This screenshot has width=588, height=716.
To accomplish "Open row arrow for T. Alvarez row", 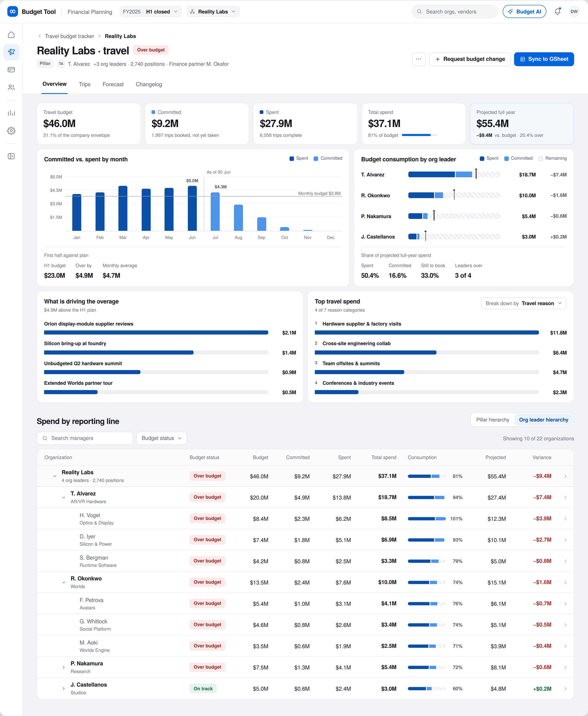I will coord(565,497).
